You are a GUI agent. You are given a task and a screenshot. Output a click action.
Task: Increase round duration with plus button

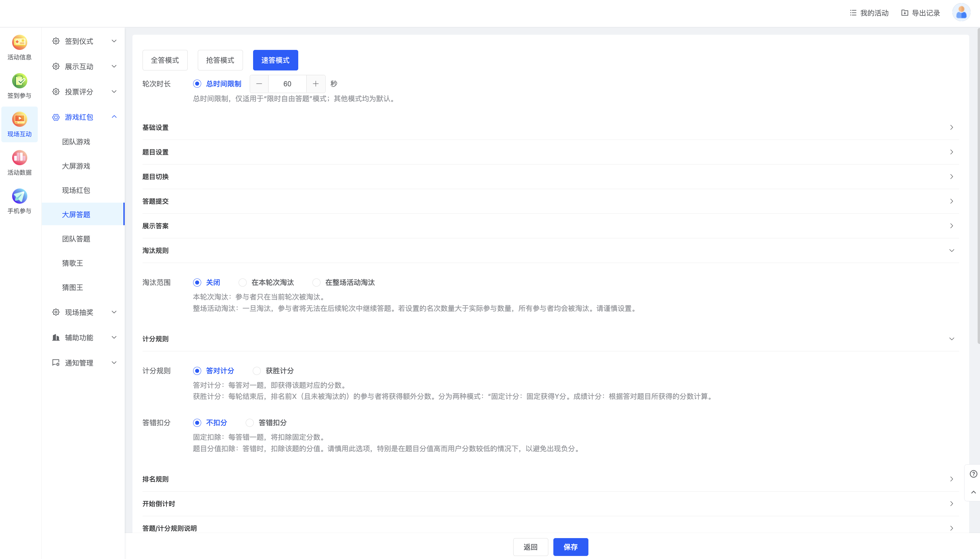point(315,84)
